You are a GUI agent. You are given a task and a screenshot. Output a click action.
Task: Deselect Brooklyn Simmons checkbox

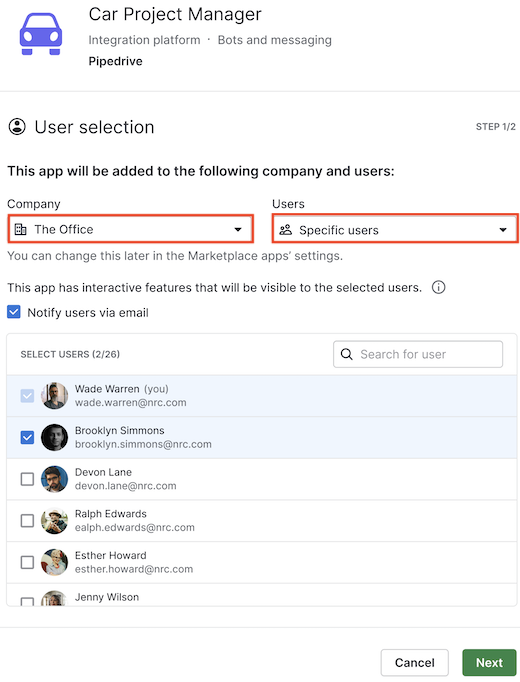tap(27, 437)
